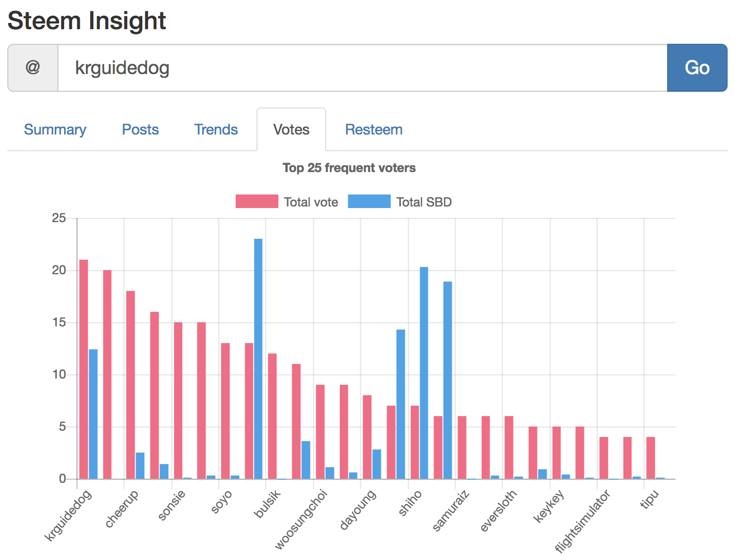Click the @ prefix addon box

click(33, 68)
